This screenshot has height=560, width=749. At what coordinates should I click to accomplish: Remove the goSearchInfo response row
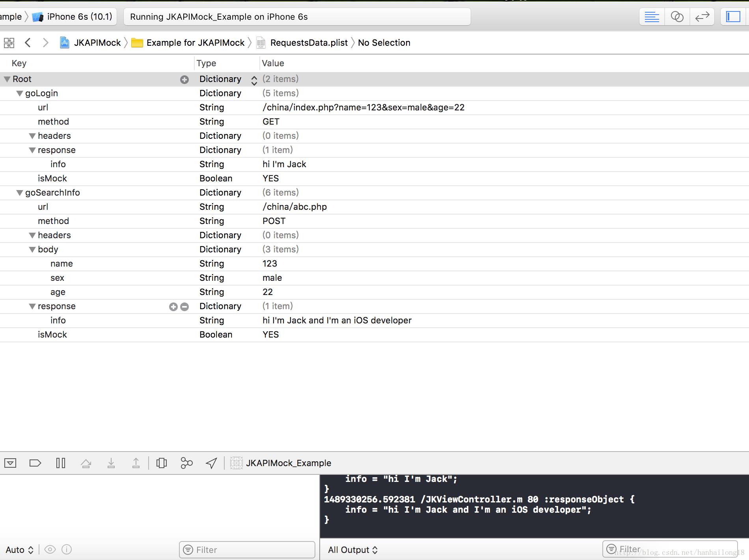coord(184,307)
